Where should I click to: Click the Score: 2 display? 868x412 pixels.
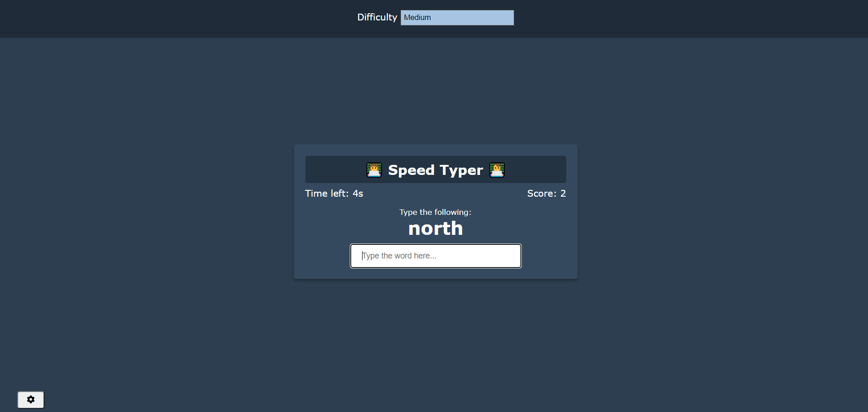coord(546,193)
